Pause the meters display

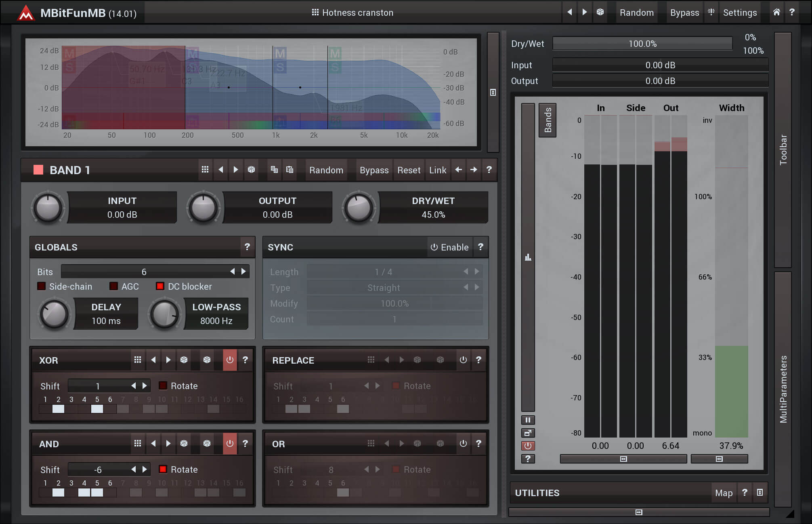coord(528,420)
